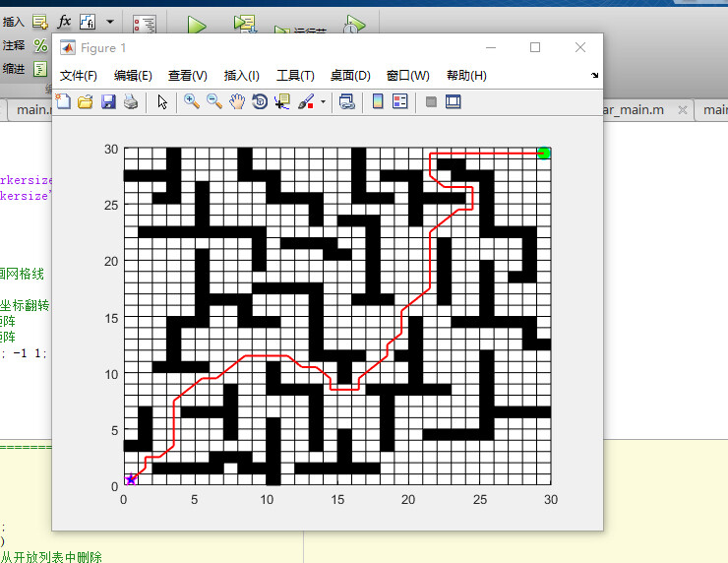728x563 pixels.
Task: Open file via folder icon
Action: [86, 101]
